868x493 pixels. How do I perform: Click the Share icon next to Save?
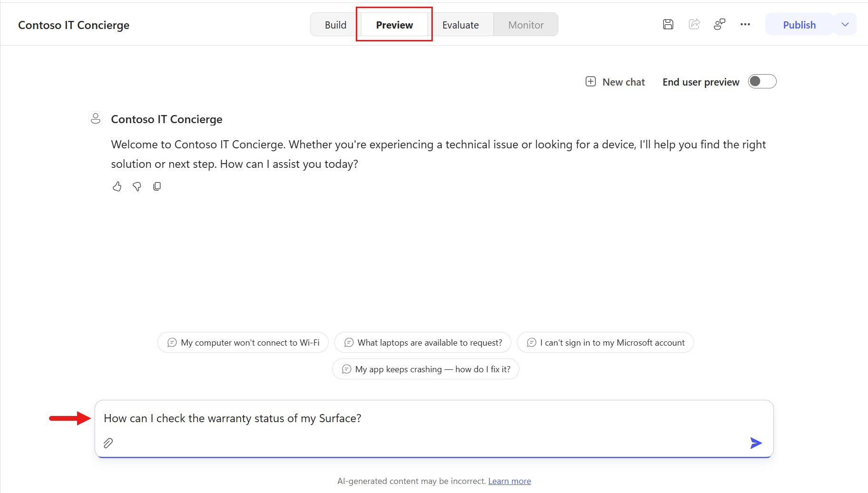(694, 24)
